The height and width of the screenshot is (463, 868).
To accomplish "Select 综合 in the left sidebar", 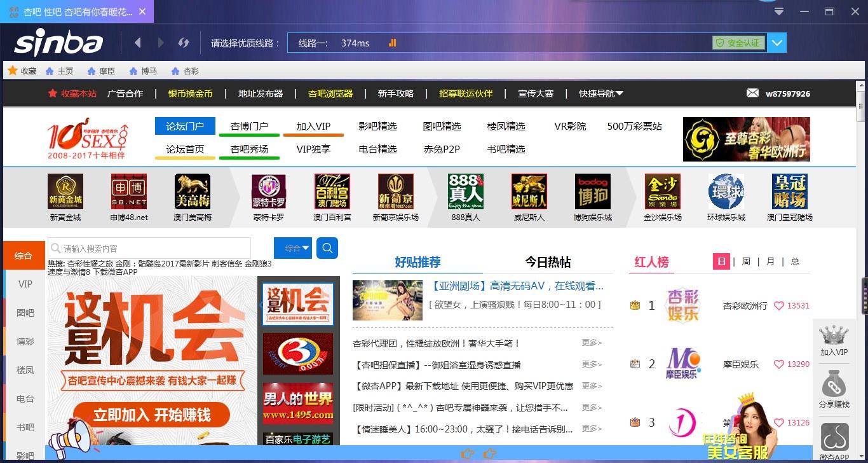I will (24, 256).
